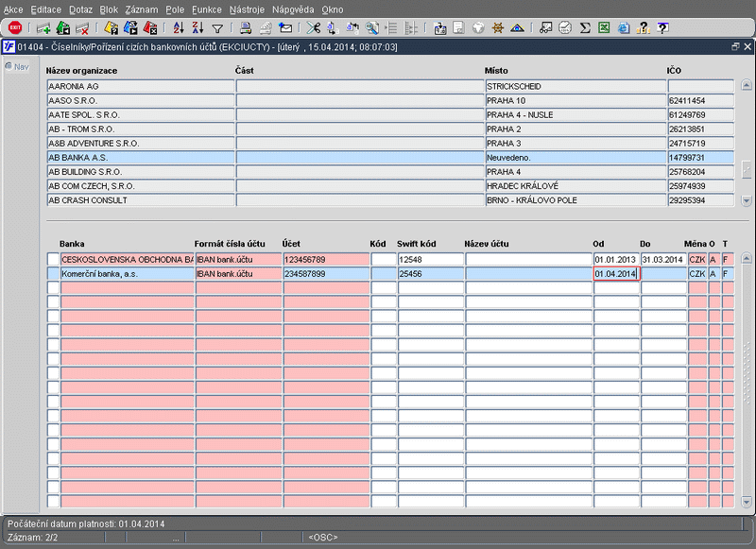Tick the box before CESKOSLOVENSKA OBCHODNA row
The image size is (756, 549).
[x=53, y=259]
